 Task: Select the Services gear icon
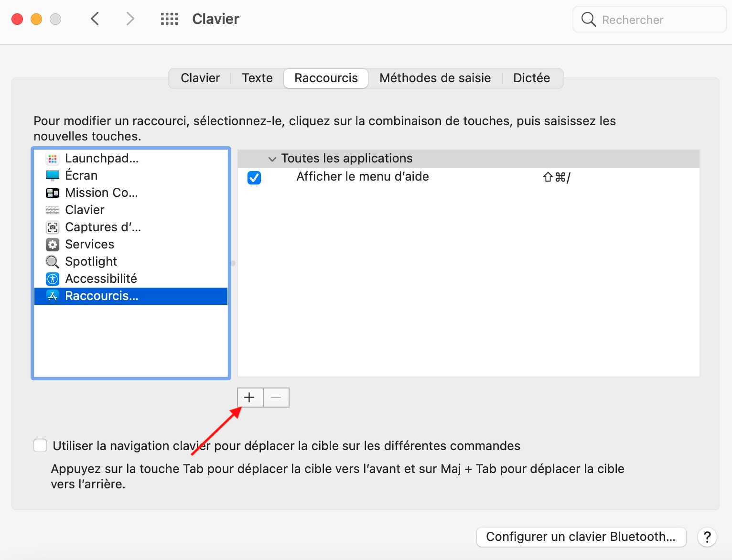(53, 244)
